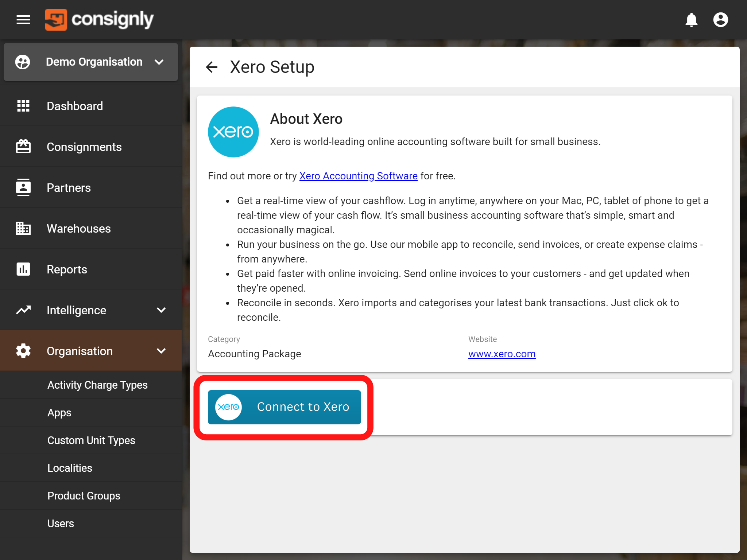Click the large Xero logo
Screen dimensions: 747x560
(233, 132)
